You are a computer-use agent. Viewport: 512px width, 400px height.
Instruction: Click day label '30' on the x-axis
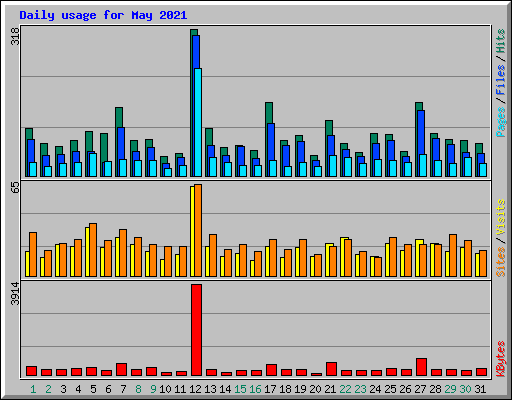tap(465, 389)
